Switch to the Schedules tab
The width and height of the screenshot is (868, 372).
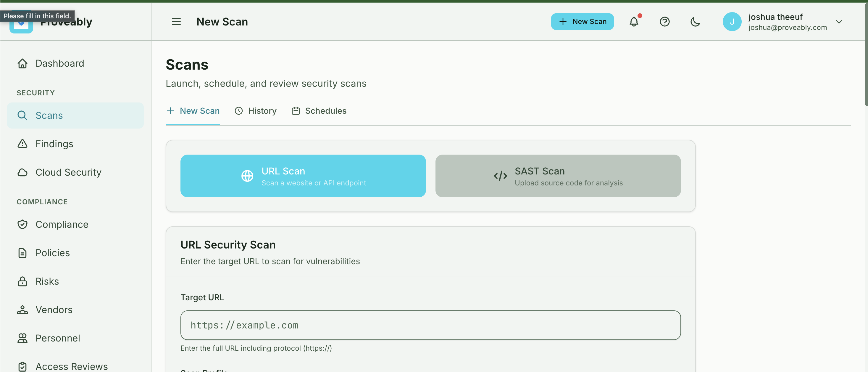pyautogui.click(x=319, y=111)
